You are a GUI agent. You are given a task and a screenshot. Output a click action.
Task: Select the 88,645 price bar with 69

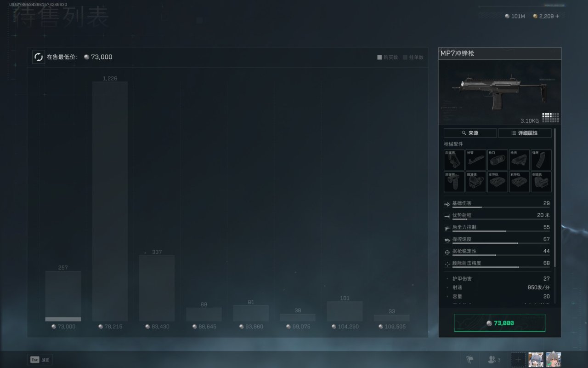tap(204, 314)
